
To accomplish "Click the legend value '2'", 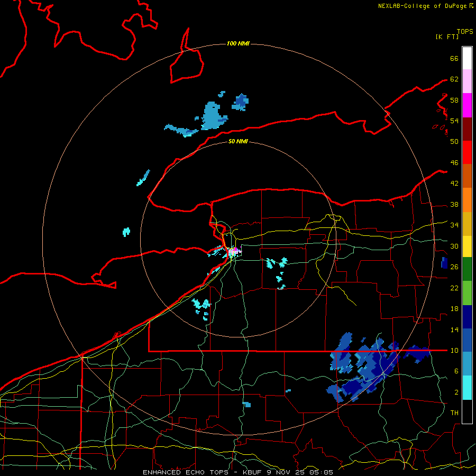I will click(456, 392).
